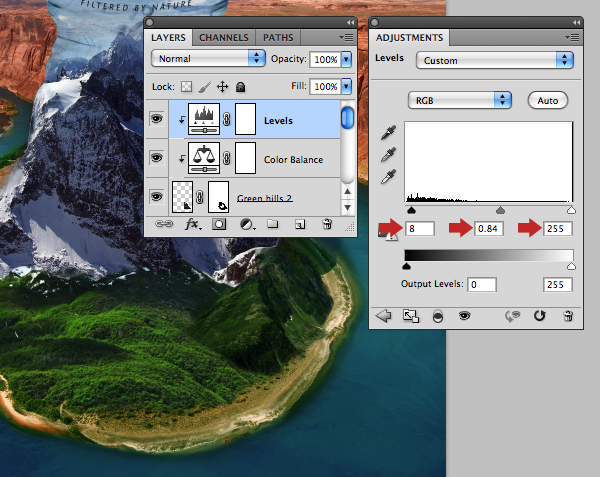Select the Adjustments panel tab
This screenshot has height=477, width=600.
coord(409,37)
